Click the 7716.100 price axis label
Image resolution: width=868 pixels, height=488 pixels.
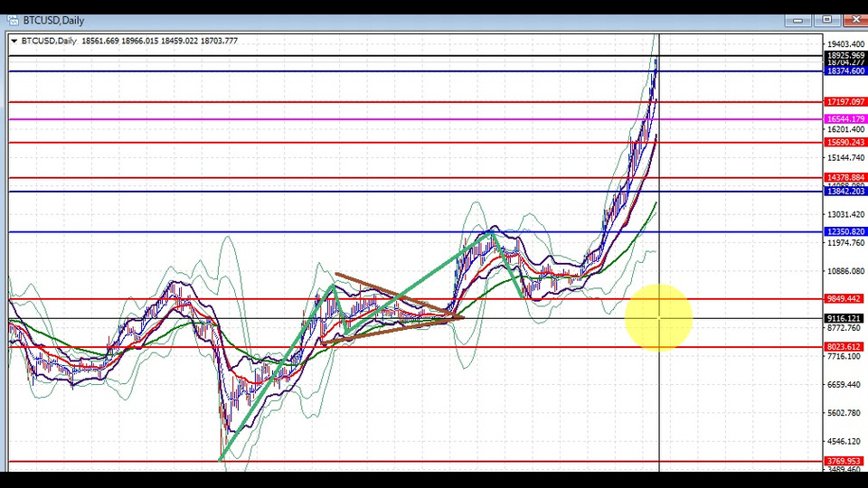point(844,356)
